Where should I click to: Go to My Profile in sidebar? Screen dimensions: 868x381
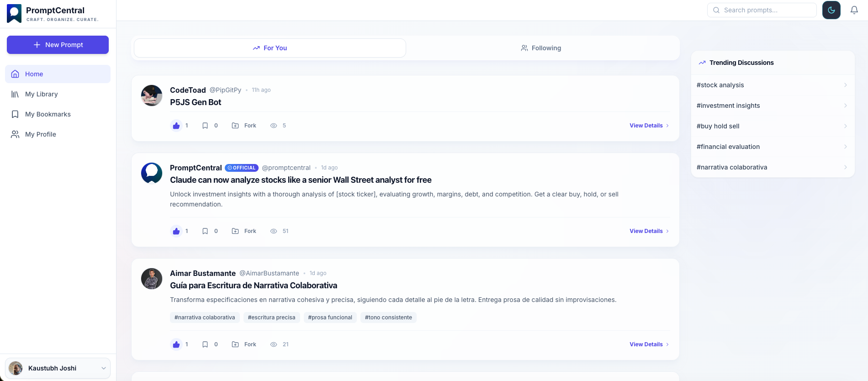pyautogui.click(x=40, y=134)
